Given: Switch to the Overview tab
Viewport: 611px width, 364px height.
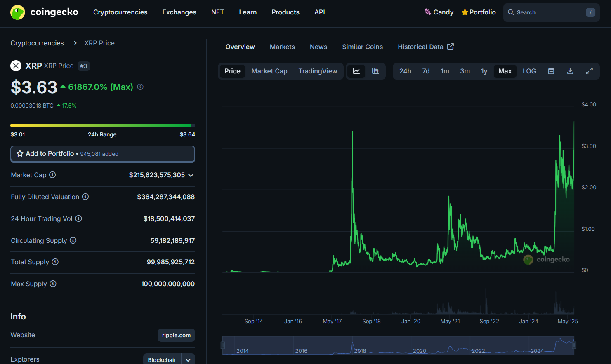Looking at the screenshot, I should (240, 47).
